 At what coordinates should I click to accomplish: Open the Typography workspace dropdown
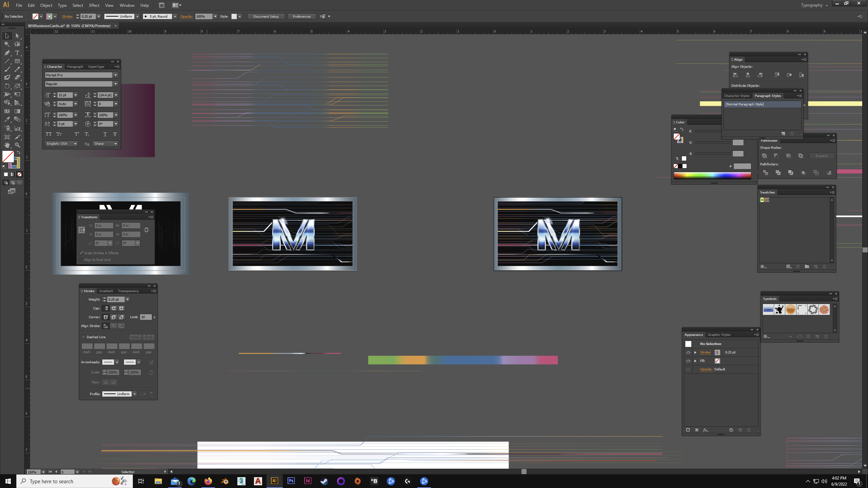814,5
